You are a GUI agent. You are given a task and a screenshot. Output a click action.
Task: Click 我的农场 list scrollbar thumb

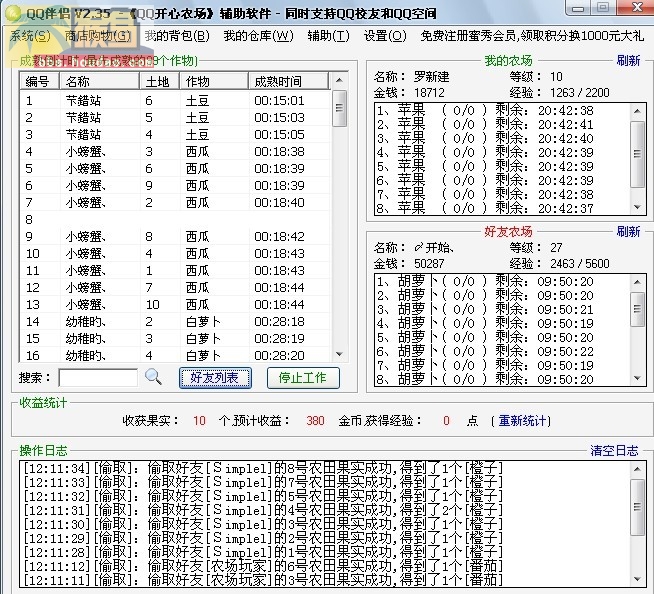coord(637,154)
